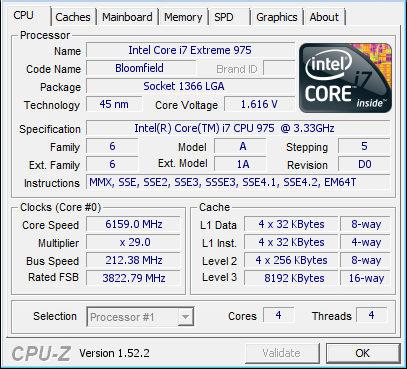
Task: Click the Core Speed value 6159.0 MHz
Action: [133, 224]
